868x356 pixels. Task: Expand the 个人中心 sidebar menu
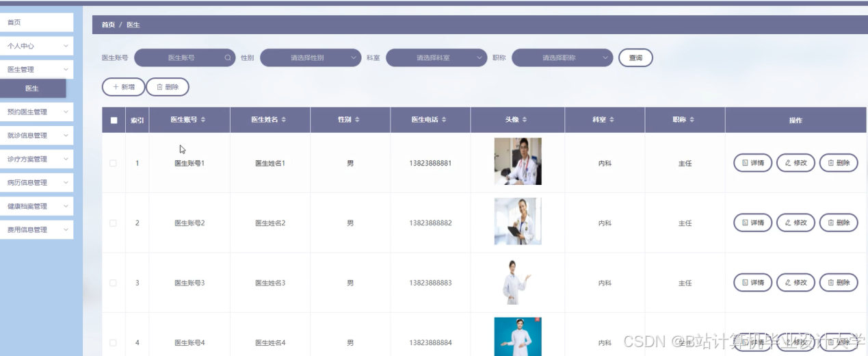point(37,46)
